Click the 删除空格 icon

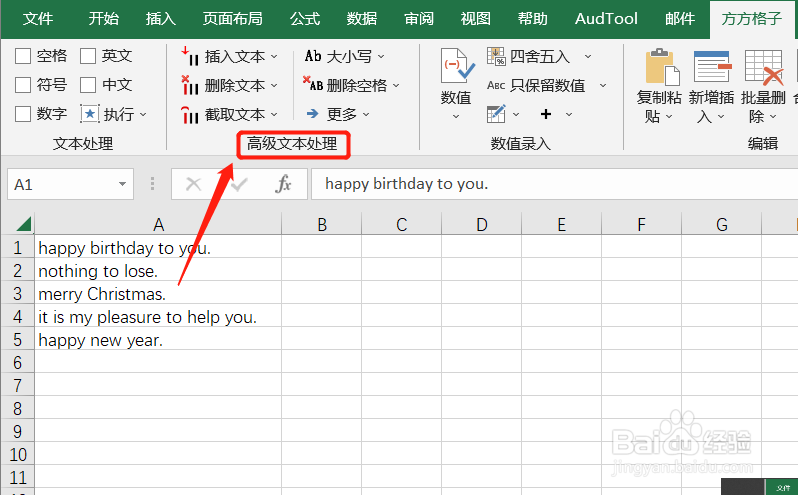pyautogui.click(x=313, y=84)
